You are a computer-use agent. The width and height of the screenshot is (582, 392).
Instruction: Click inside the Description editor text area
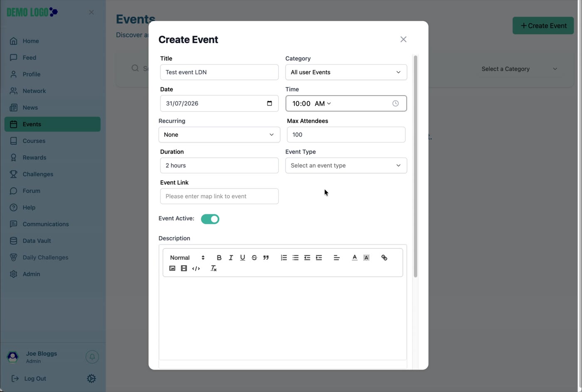point(283,318)
